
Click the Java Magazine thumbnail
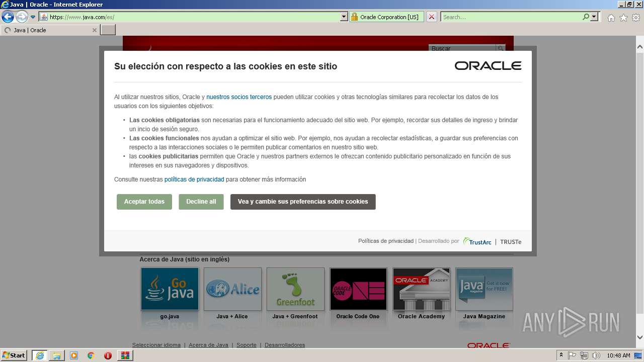click(x=484, y=289)
